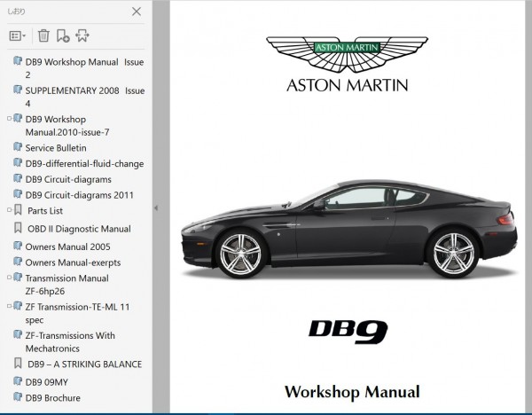Open DB9 Circuit-diagrams bookmark

(x=68, y=179)
